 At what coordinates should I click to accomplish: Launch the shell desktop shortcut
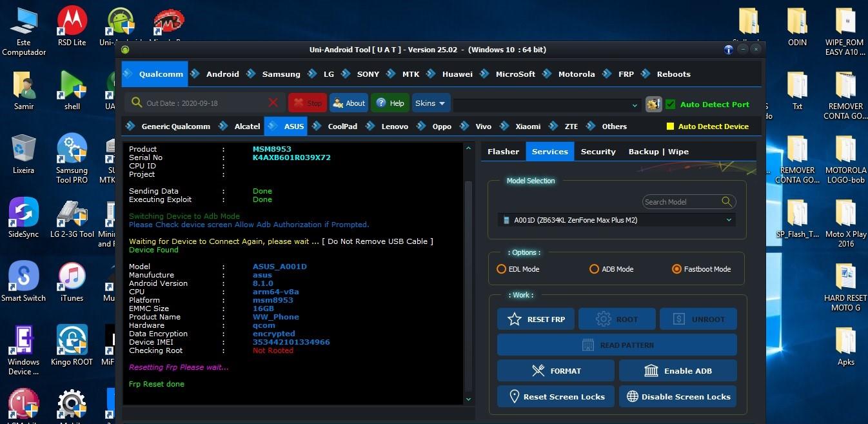pyautogui.click(x=72, y=90)
